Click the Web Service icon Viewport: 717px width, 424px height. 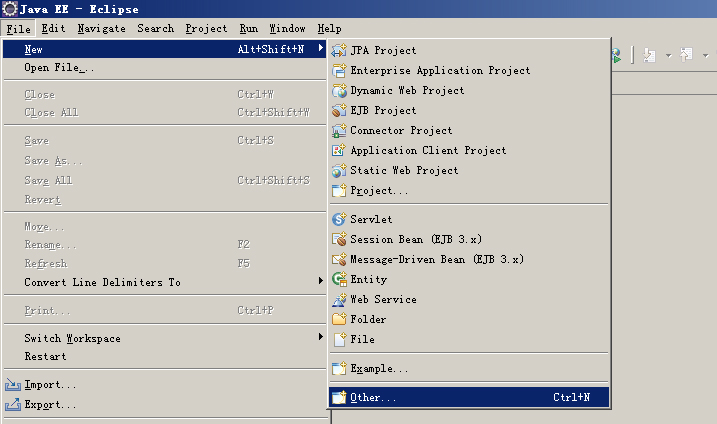click(x=339, y=299)
